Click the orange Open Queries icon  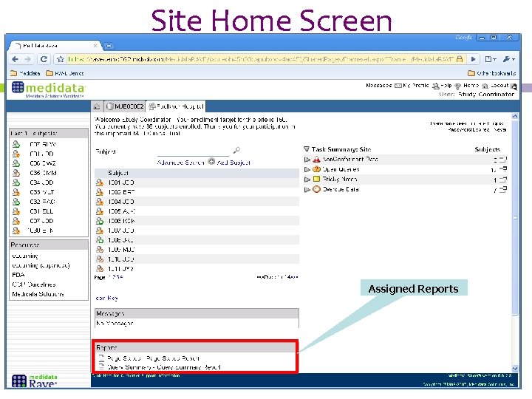tap(316, 169)
